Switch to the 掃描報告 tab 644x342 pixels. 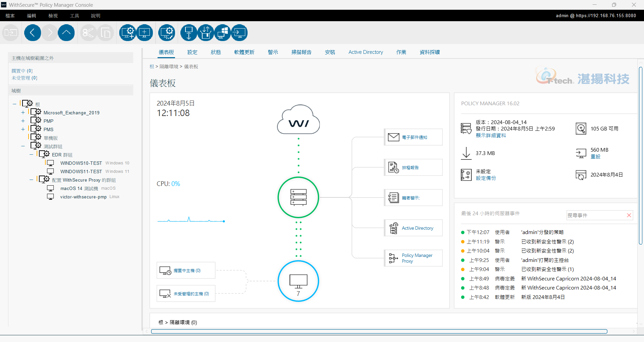pos(302,52)
